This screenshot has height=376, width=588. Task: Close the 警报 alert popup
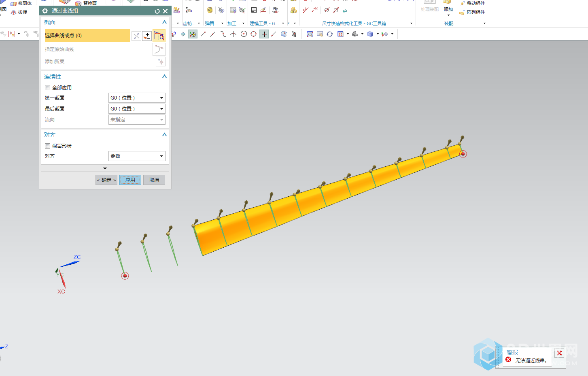coord(559,353)
